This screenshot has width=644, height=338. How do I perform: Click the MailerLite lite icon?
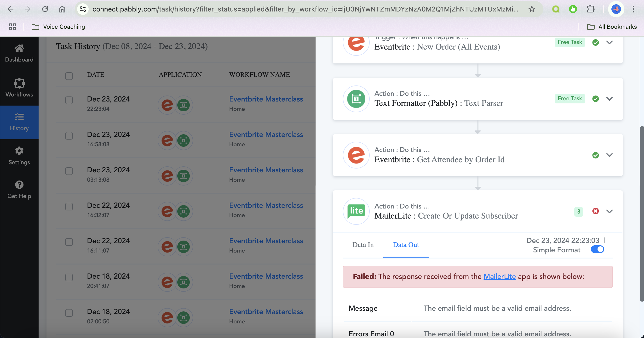(356, 211)
